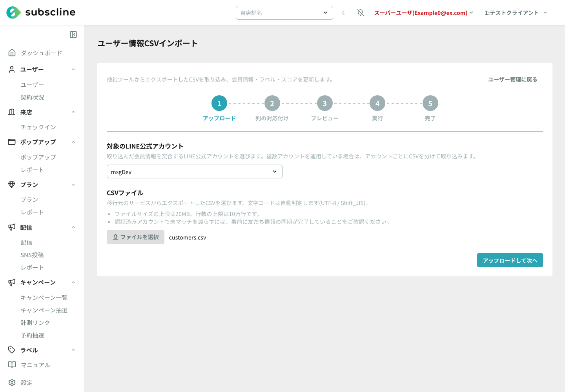Click the 配信 megaphone icon

pyautogui.click(x=12, y=227)
